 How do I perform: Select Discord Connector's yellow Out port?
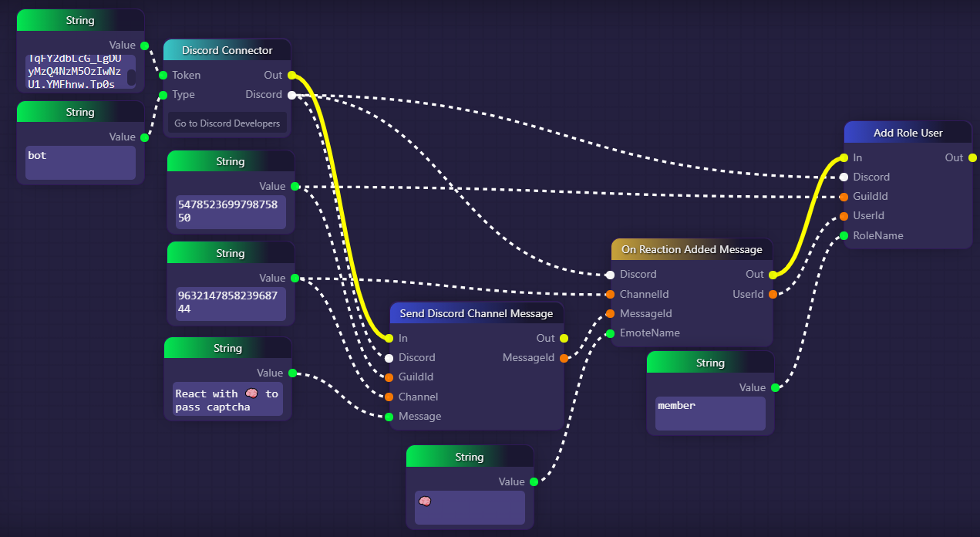pyautogui.click(x=291, y=76)
